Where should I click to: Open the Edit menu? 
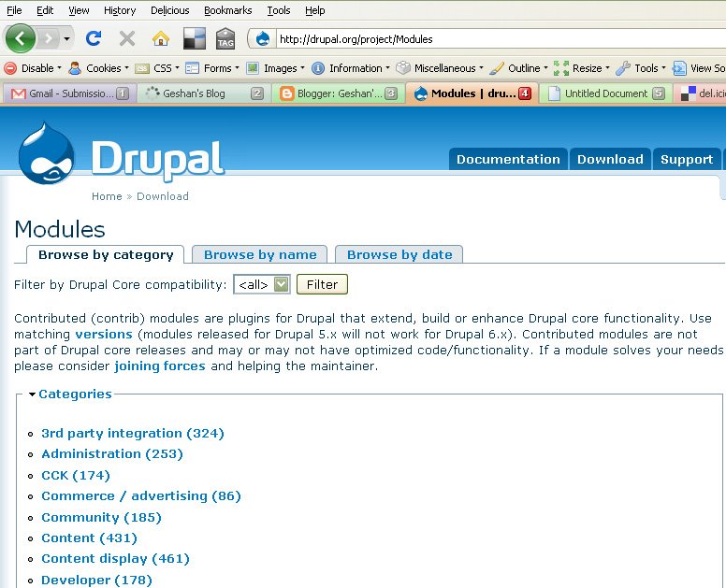click(x=45, y=10)
